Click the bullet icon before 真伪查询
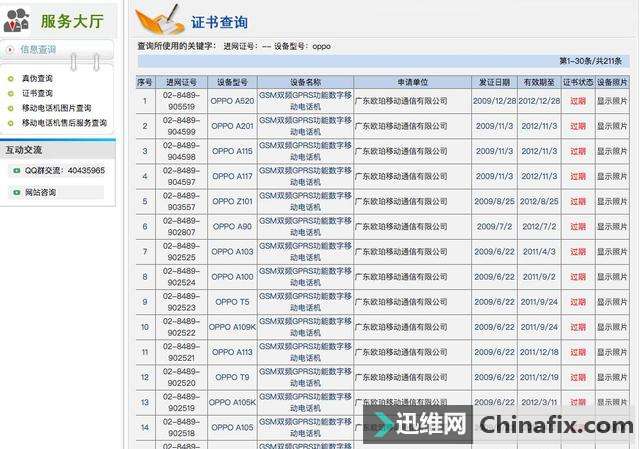640x449 pixels. (11, 79)
